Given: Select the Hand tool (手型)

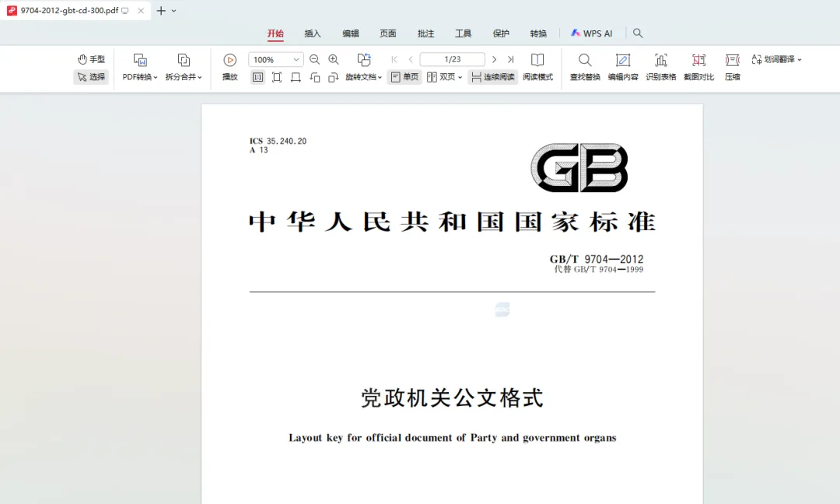Looking at the screenshot, I should 91,59.
